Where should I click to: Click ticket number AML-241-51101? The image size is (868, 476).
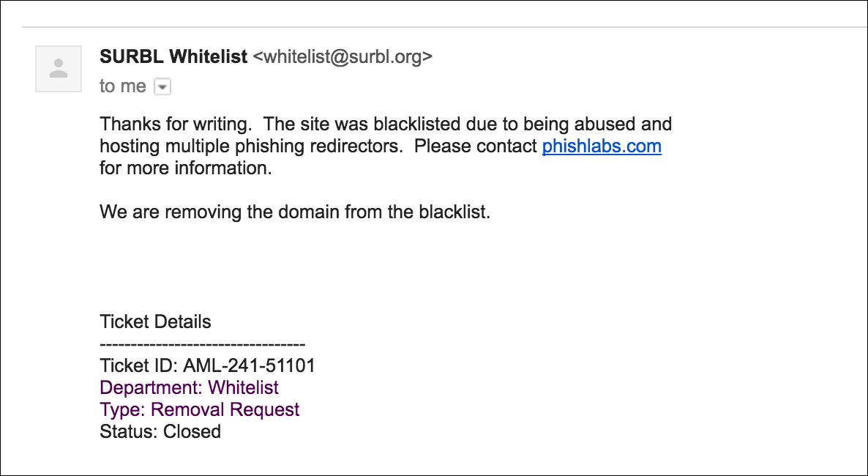coord(249,365)
